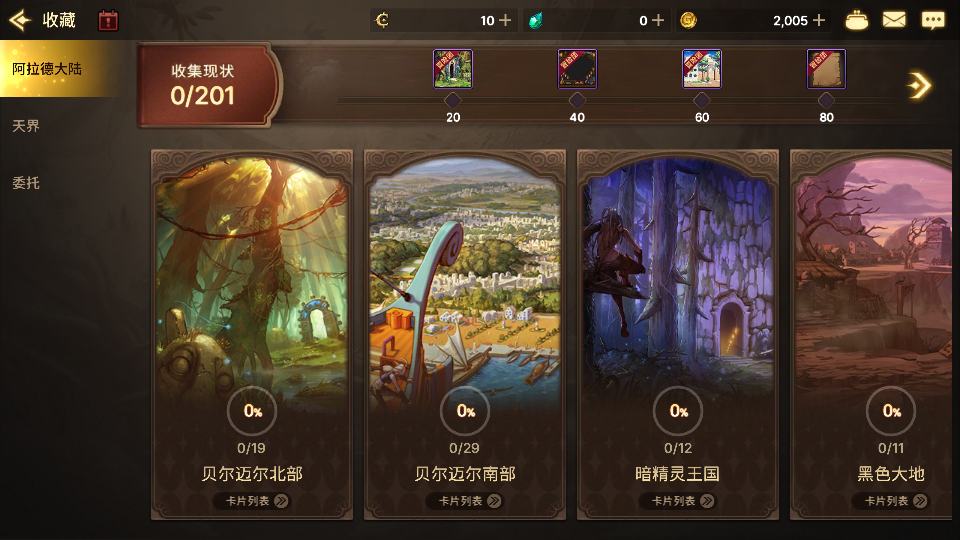Click the gold coin currency icon
Screen dimensions: 960x540
tap(688, 21)
